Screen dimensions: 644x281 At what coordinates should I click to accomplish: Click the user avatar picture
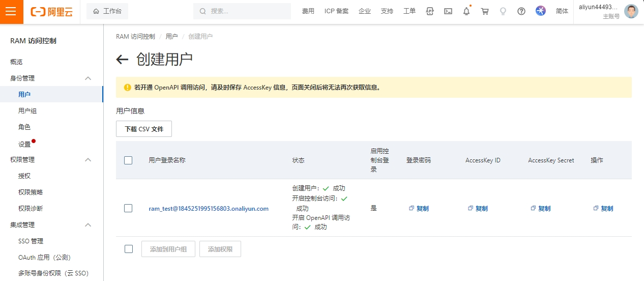(x=631, y=12)
